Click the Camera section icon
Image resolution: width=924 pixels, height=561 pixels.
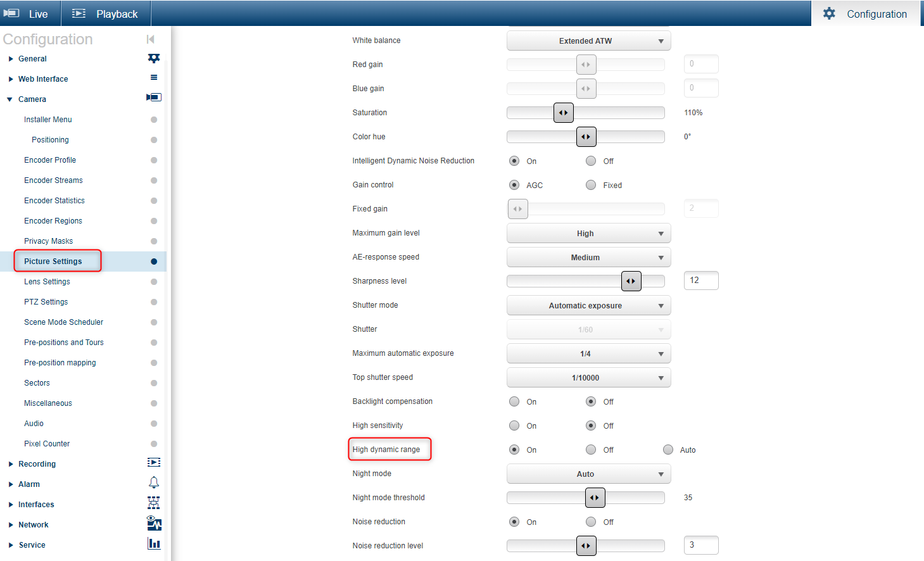pyautogui.click(x=154, y=98)
